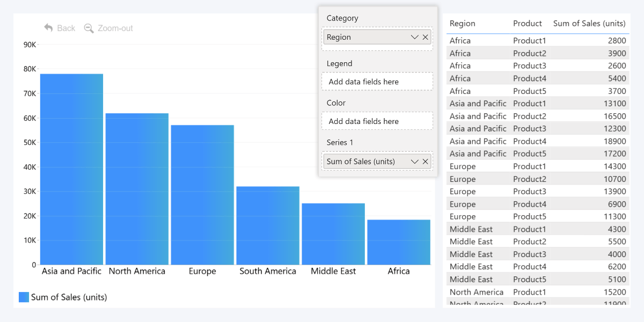Sort by the Region column header
The width and height of the screenshot is (644, 322).
coord(463,24)
